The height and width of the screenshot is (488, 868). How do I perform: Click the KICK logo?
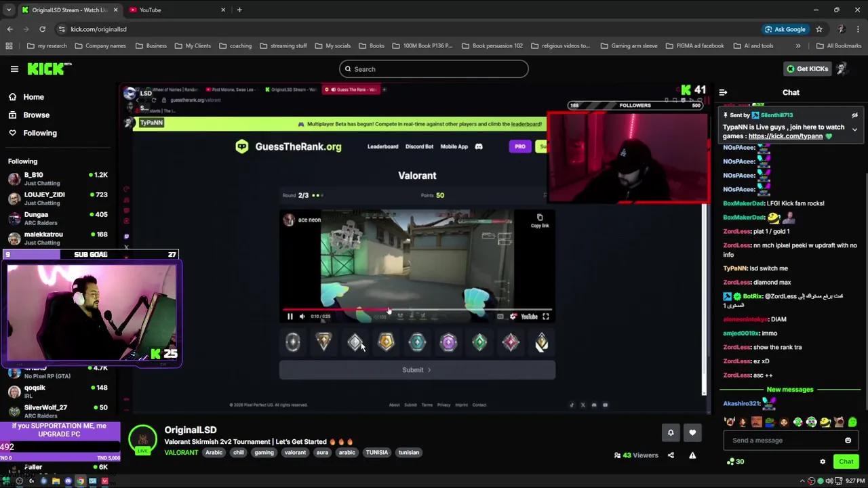[x=49, y=68]
